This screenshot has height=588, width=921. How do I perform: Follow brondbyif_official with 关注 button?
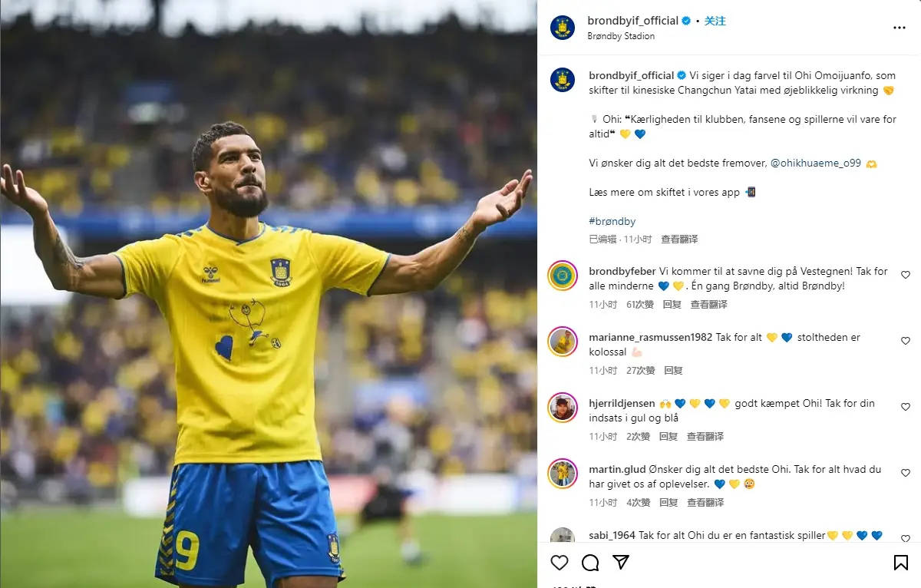pos(715,21)
